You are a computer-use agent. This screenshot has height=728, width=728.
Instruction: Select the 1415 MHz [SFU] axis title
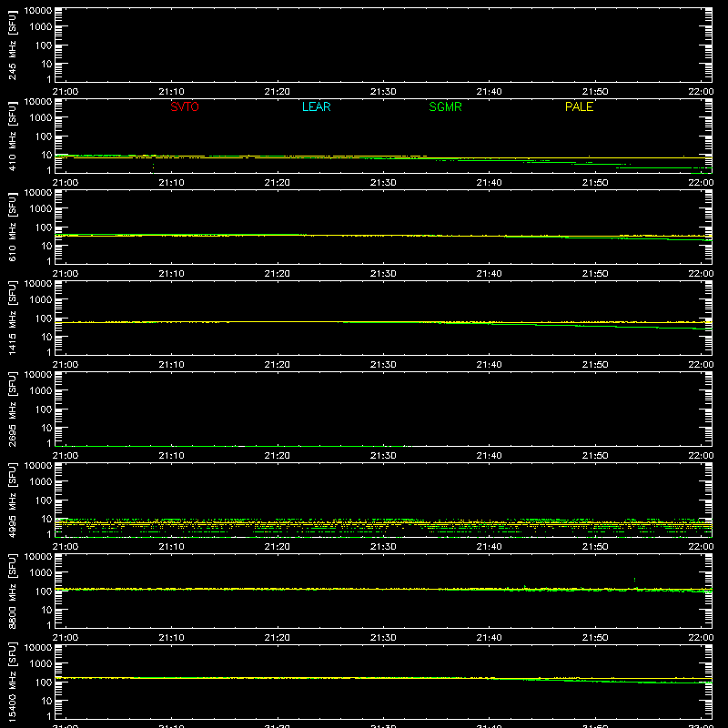click(12, 318)
